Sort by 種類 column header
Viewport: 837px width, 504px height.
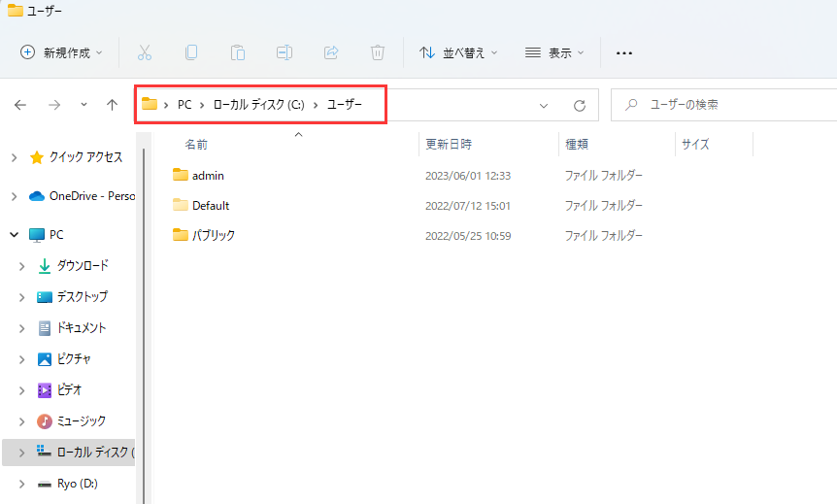pos(577,144)
